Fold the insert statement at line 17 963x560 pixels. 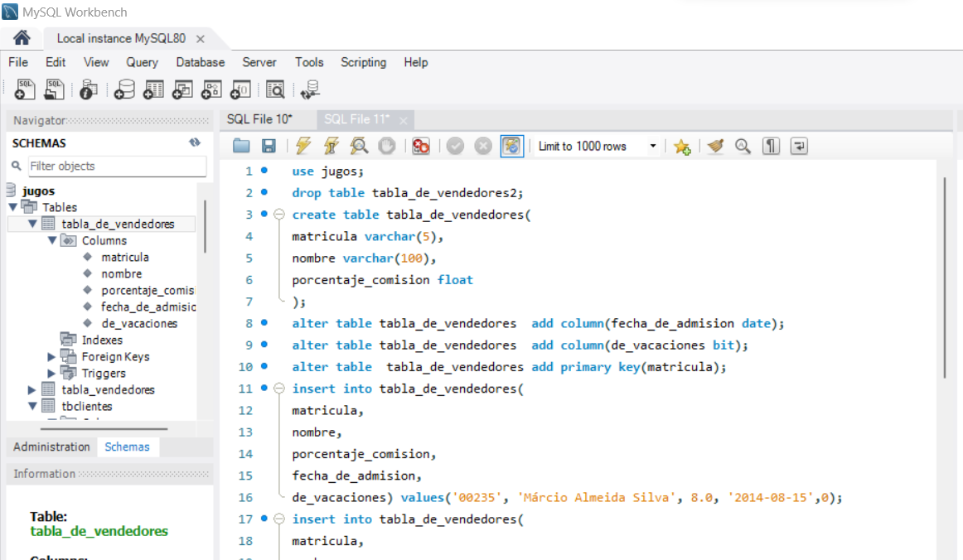(278, 519)
